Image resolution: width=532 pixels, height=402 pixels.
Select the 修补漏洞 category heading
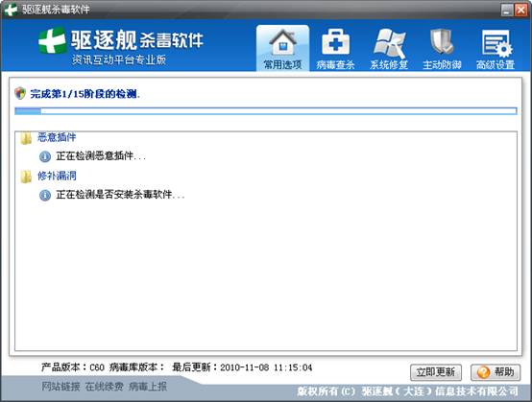57,176
